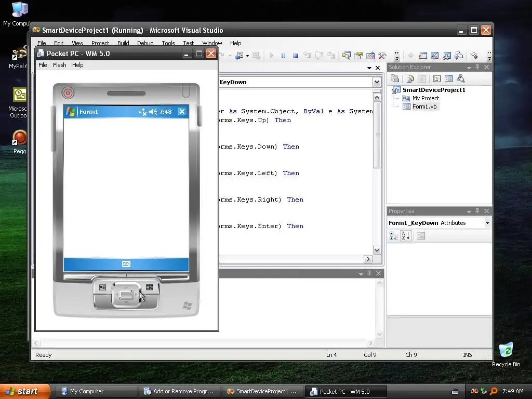Open code editor active files dropdown arrow
Image resolution: width=532 pixels, height=399 pixels.
369,68
